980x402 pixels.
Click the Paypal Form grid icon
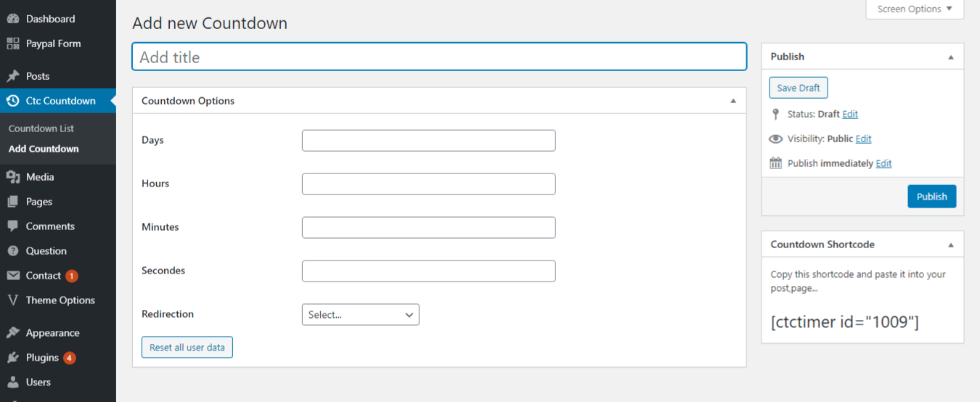point(13,44)
